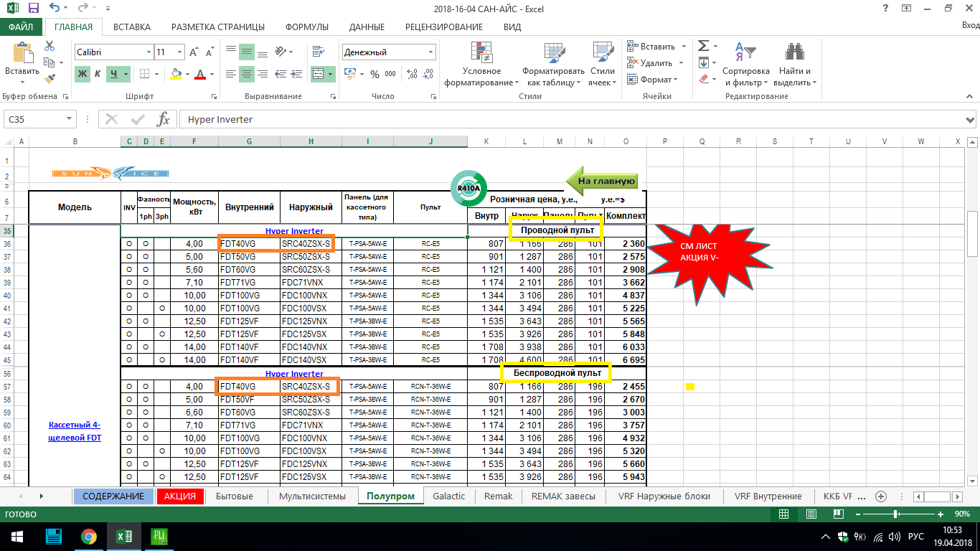Toggle middle vertical alignment
This screenshot has height=551, width=980.
pyautogui.click(x=247, y=52)
